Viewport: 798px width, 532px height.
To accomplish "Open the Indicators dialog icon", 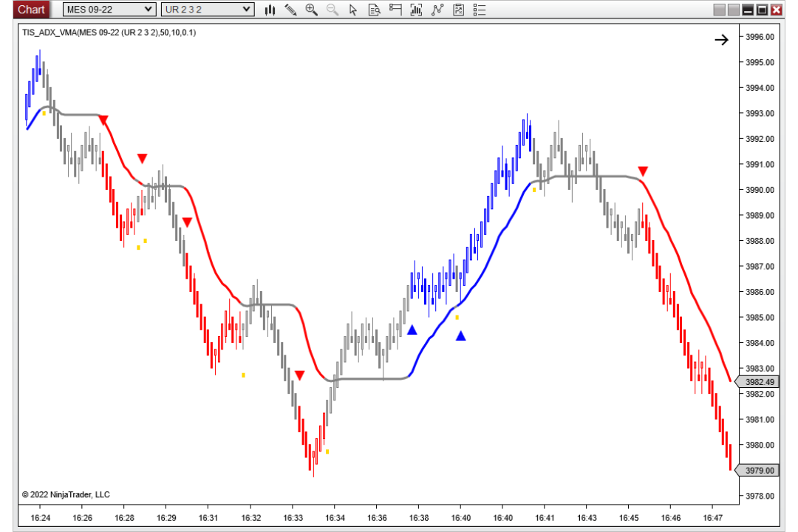I will tap(416, 10).
